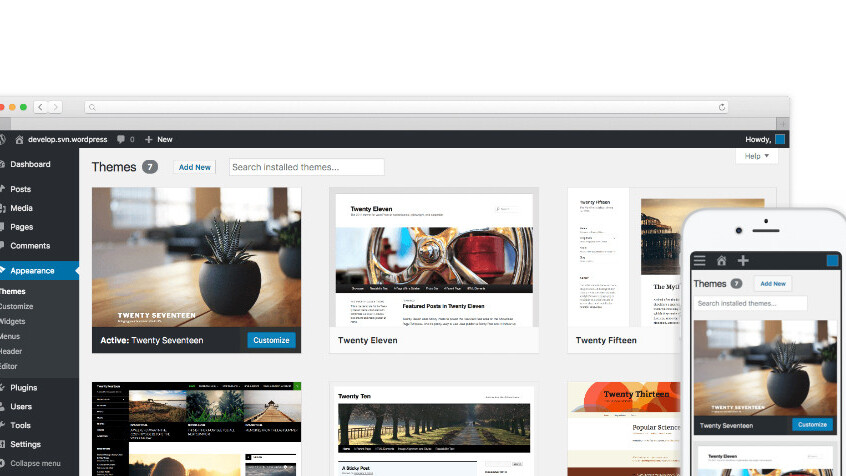Click the home icon next to develop.svn.wordpress
Viewport: 846px width, 476px height.
(x=19, y=140)
